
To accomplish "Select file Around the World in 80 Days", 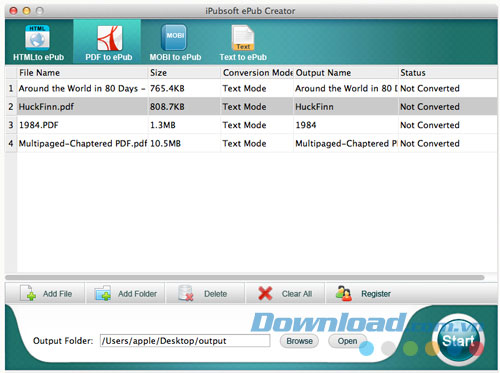I will [82, 88].
